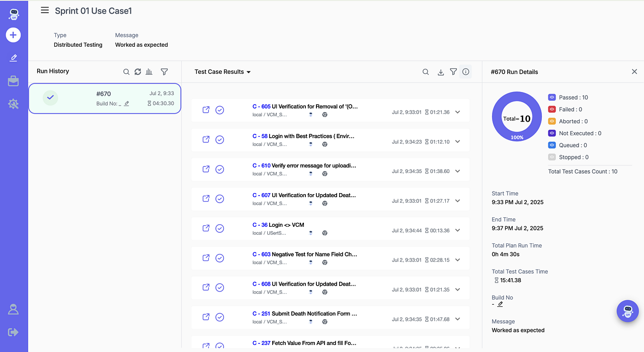Click the plus create button in sidebar
Viewport: 644px width, 352px height.
coord(13,35)
